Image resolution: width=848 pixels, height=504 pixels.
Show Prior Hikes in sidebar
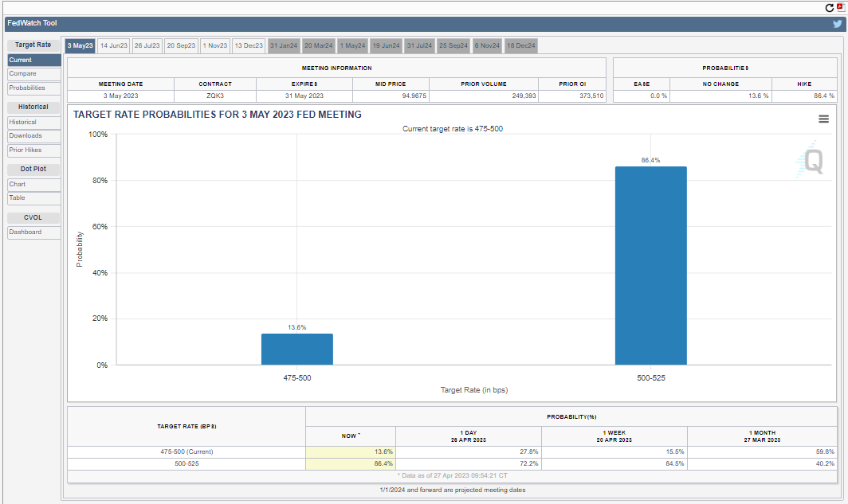[26, 150]
